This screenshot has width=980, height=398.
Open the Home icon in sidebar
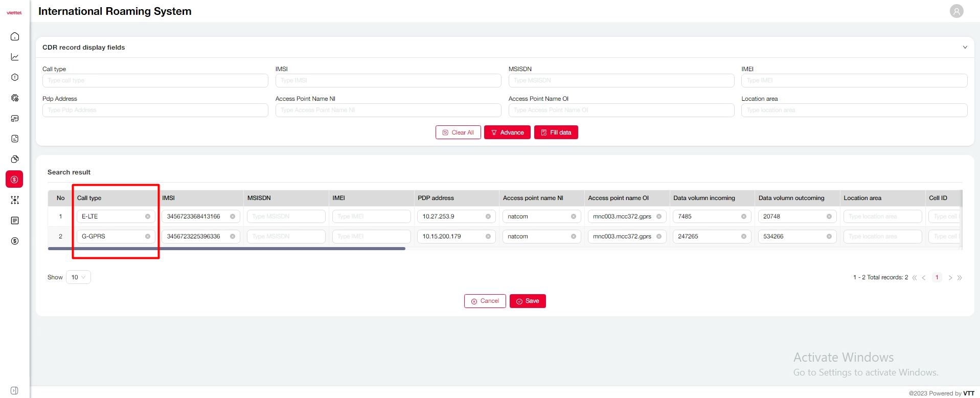pos(15,36)
